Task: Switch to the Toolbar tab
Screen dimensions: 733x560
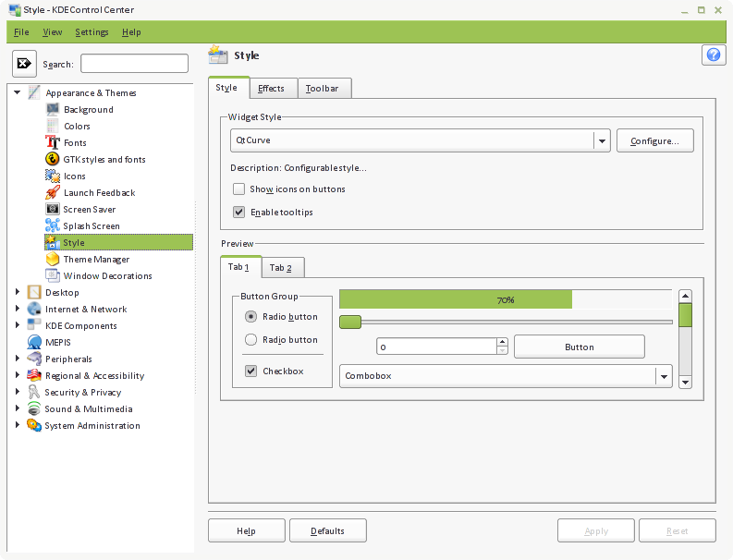Action: (x=324, y=89)
